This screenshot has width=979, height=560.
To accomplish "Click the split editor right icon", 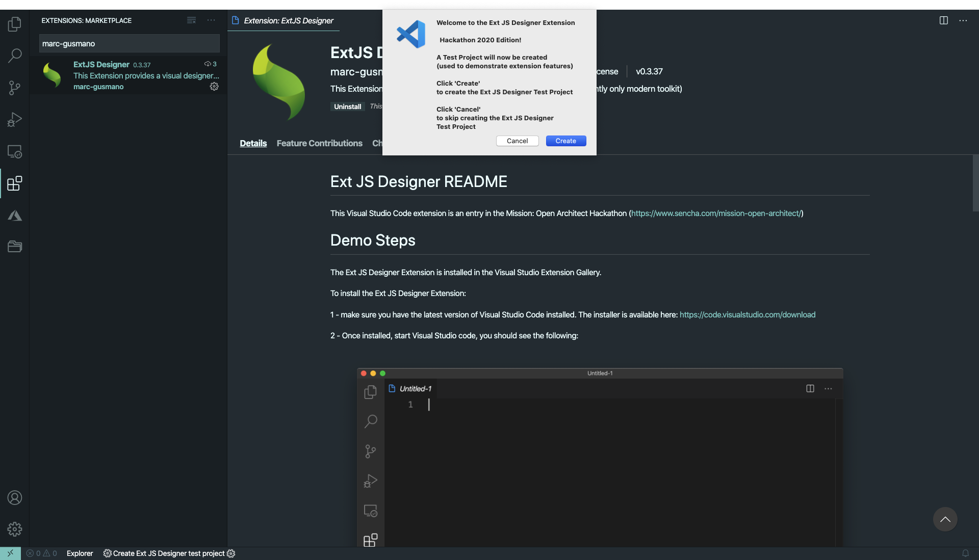I will click(x=944, y=20).
